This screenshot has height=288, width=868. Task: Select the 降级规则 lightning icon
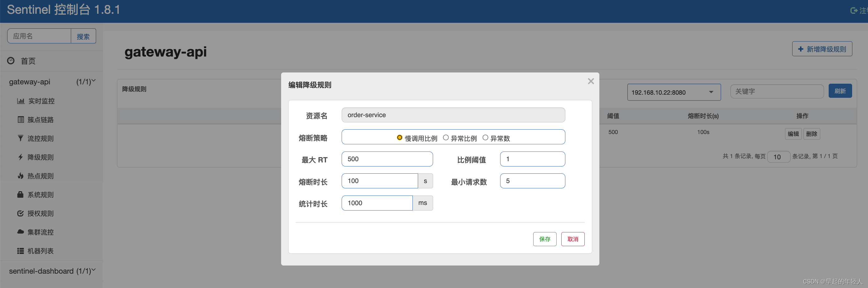point(20,157)
